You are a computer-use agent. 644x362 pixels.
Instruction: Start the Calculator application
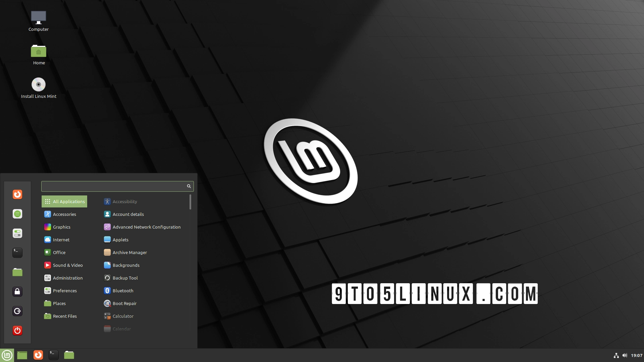point(123,316)
